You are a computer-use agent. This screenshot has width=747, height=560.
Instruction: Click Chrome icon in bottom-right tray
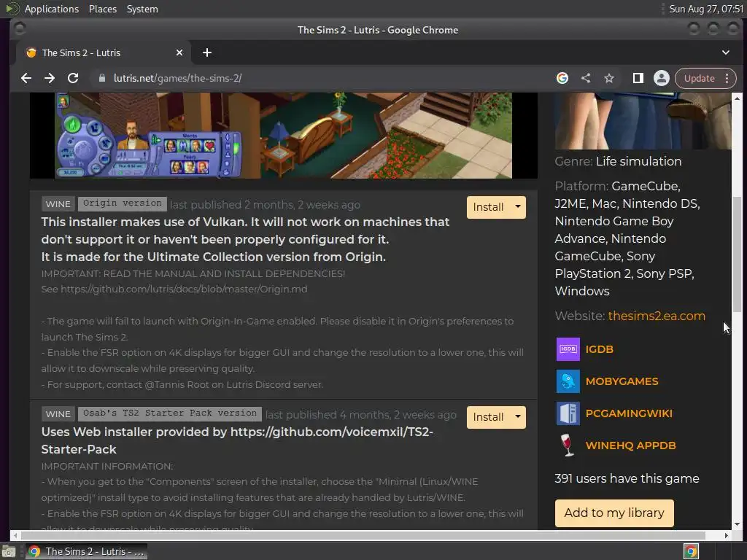pyautogui.click(x=691, y=551)
